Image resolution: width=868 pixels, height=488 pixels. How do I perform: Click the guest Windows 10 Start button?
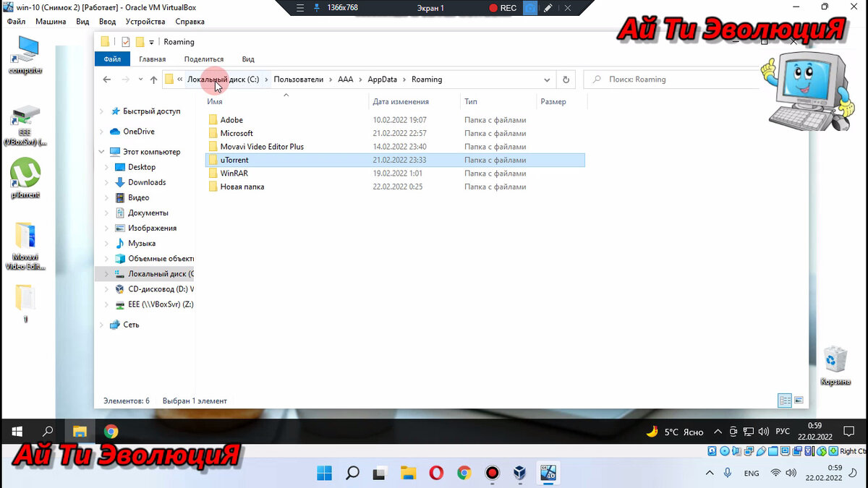tap(17, 432)
